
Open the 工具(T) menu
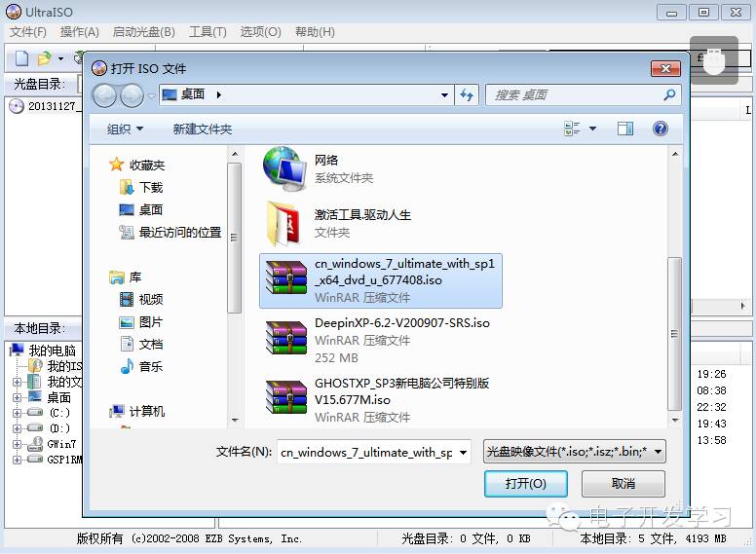point(208,32)
